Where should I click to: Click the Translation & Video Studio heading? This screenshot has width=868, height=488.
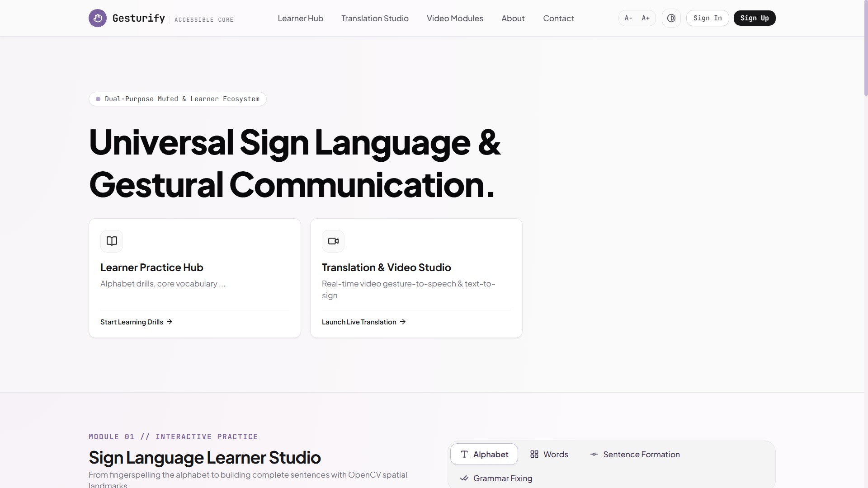click(387, 267)
